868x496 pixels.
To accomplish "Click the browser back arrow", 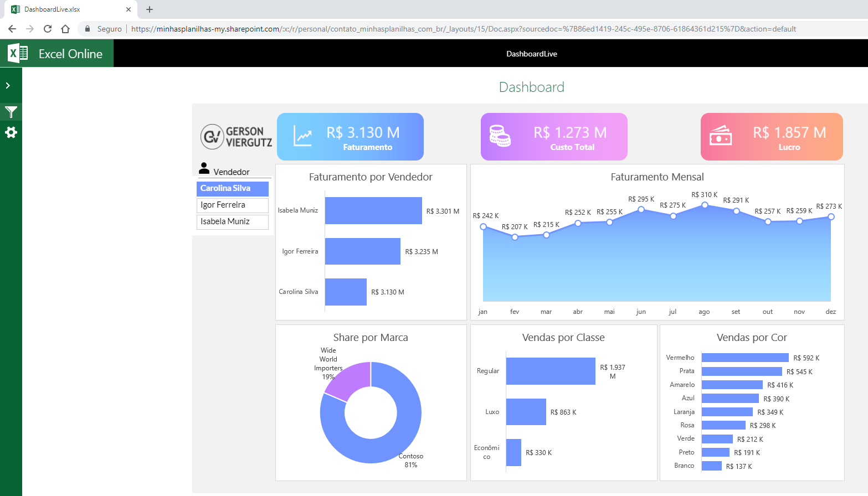I will 12,28.
